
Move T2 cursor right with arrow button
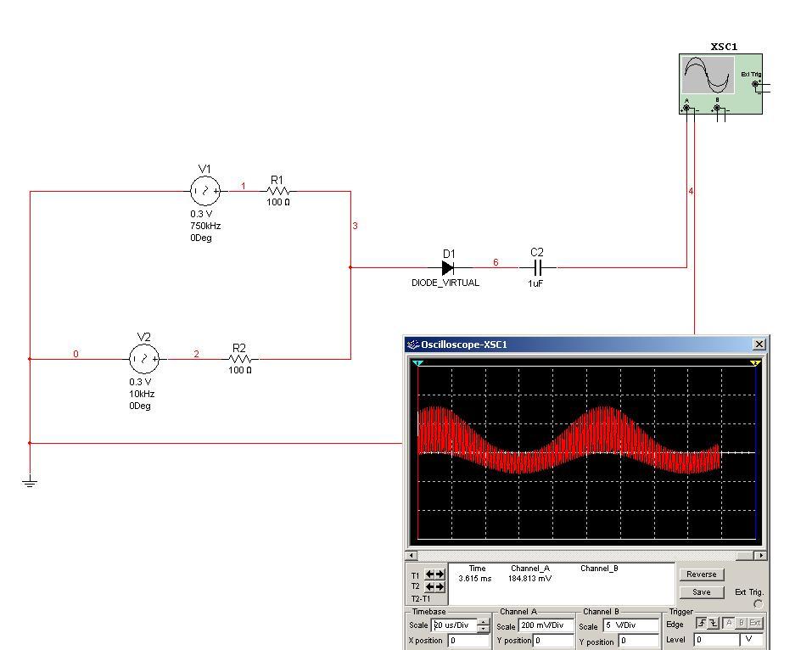click(x=440, y=586)
